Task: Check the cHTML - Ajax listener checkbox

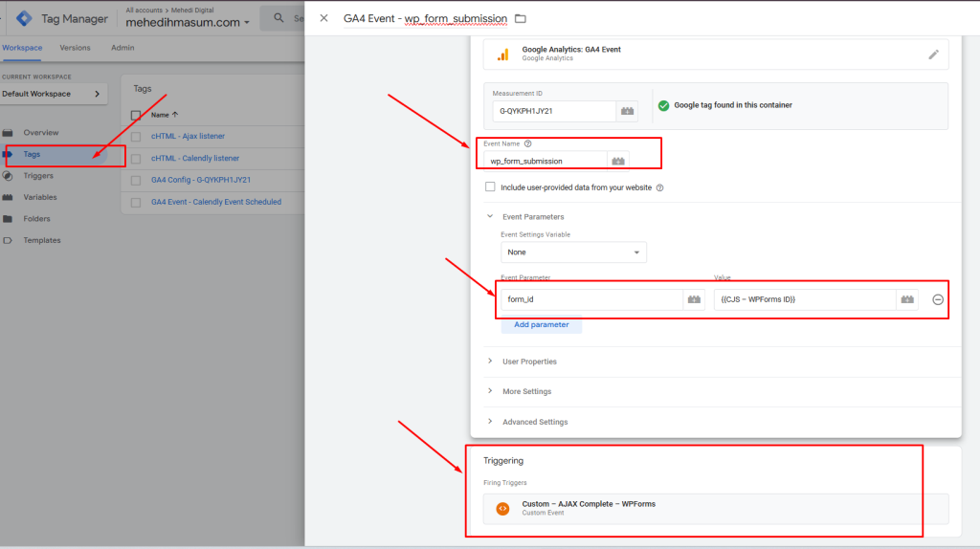Action: click(136, 136)
